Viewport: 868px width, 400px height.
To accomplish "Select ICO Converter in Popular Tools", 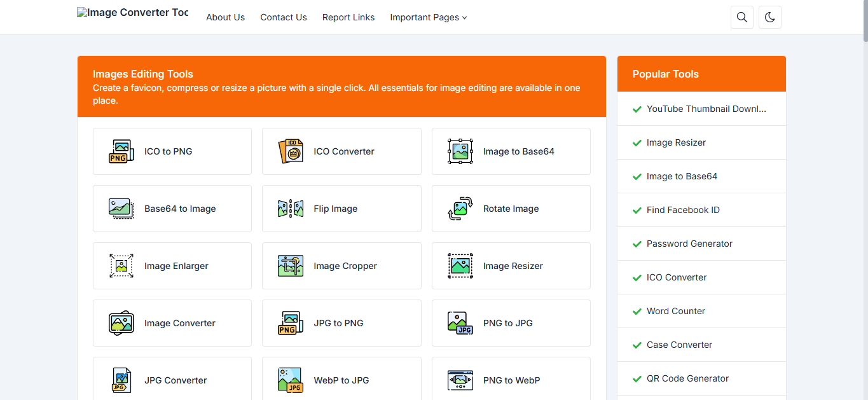I will [677, 277].
